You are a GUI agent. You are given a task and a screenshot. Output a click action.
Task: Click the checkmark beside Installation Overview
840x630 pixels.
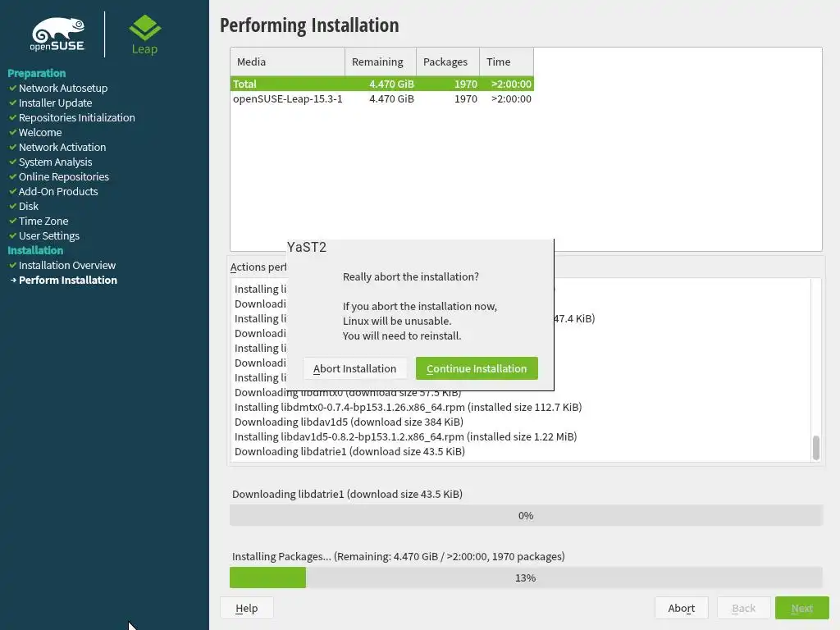tap(13, 265)
